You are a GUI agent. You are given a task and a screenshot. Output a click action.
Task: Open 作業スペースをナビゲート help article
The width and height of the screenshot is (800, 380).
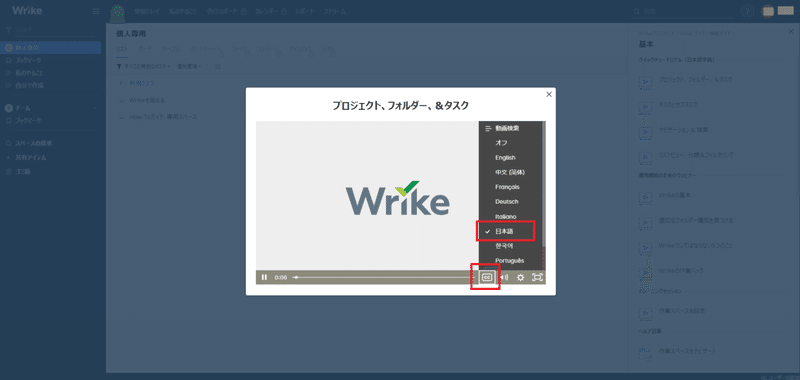pos(687,351)
